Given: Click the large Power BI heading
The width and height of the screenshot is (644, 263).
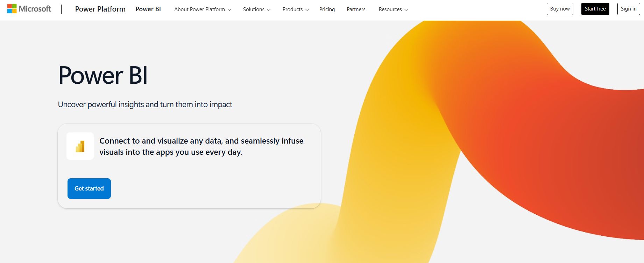Looking at the screenshot, I should (x=103, y=75).
